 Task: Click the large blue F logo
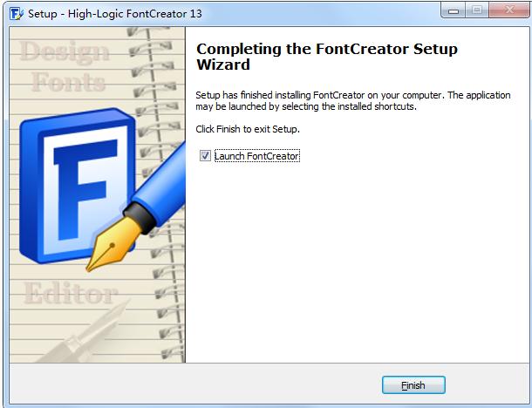click(x=78, y=186)
